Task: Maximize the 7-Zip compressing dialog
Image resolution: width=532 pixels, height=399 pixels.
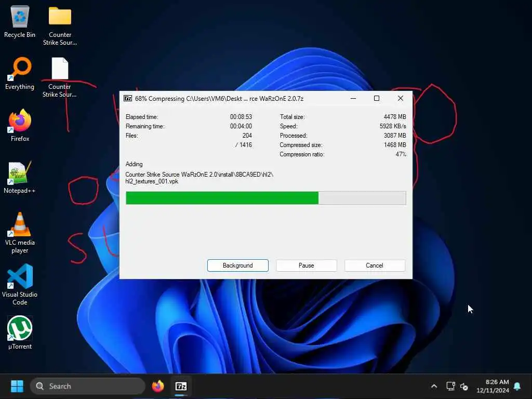Action: pos(377,98)
